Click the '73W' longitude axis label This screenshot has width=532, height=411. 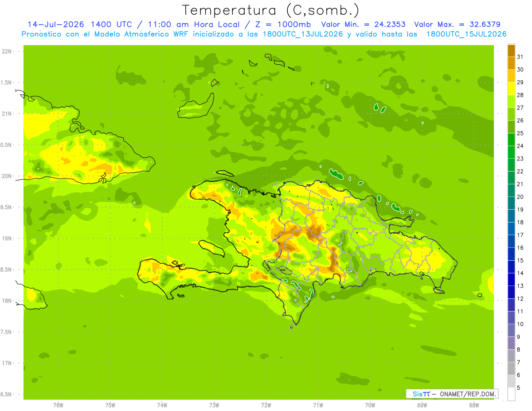coord(214,405)
